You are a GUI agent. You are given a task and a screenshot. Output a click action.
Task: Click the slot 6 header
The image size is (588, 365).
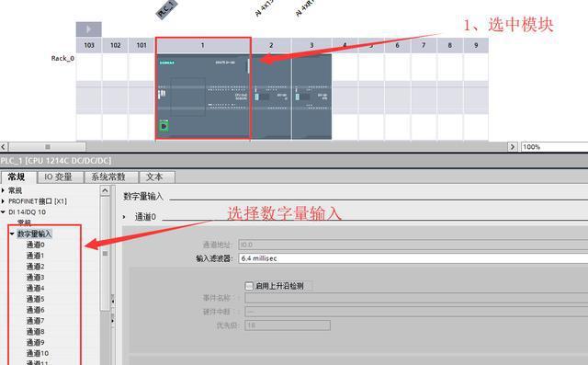point(397,45)
